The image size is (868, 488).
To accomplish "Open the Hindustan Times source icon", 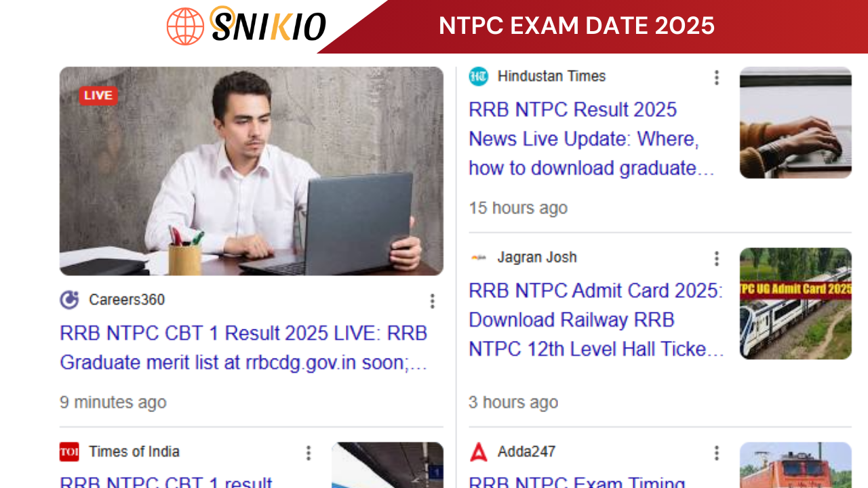I will tap(479, 77).
